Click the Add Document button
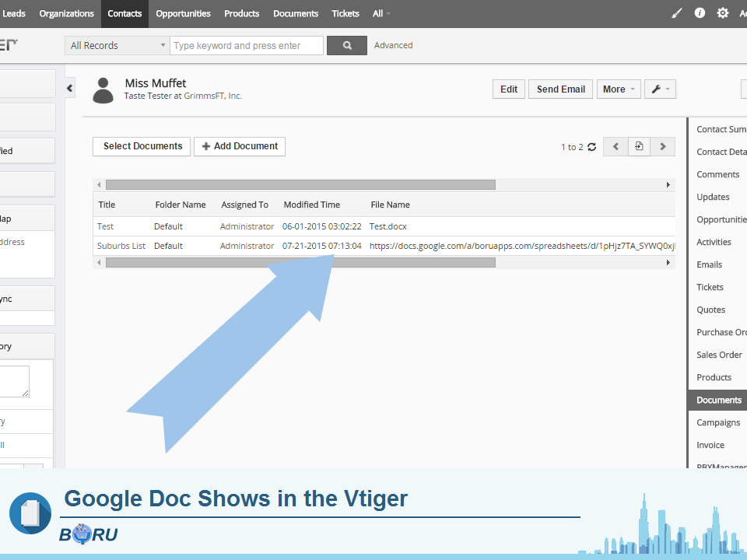Screen dimensions: 747x560 pos(240,146)
